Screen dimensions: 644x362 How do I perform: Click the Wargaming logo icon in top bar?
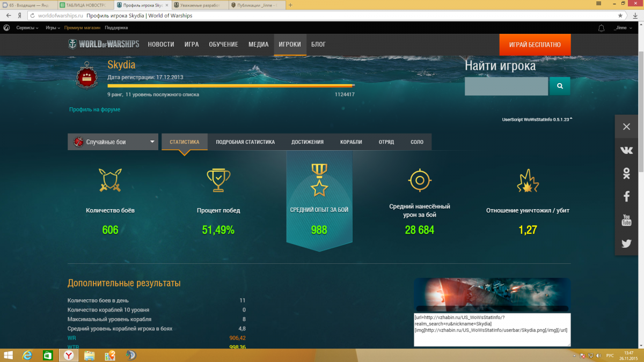[6, 28]
